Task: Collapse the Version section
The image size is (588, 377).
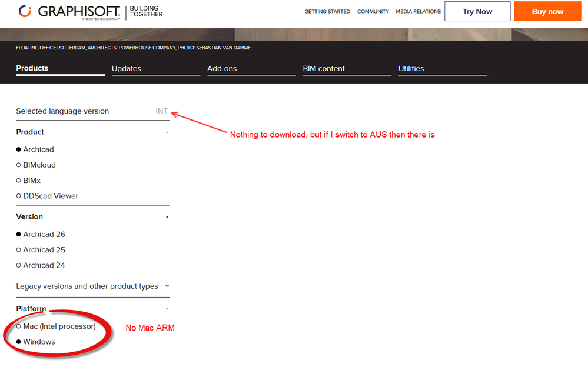Action: (167, 217)
